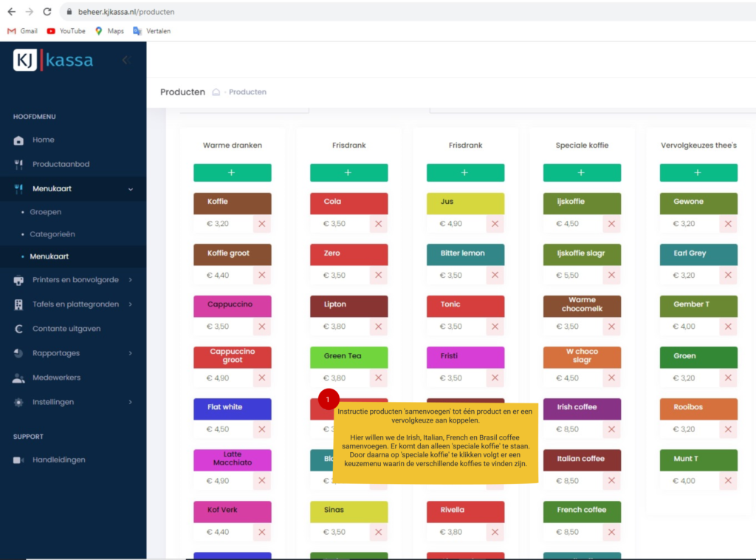Image resolution: width=756 pixels, height=560 pixels.
Task: Remove Earl Grey using its X icon
Action: click(x=728, y=276)
